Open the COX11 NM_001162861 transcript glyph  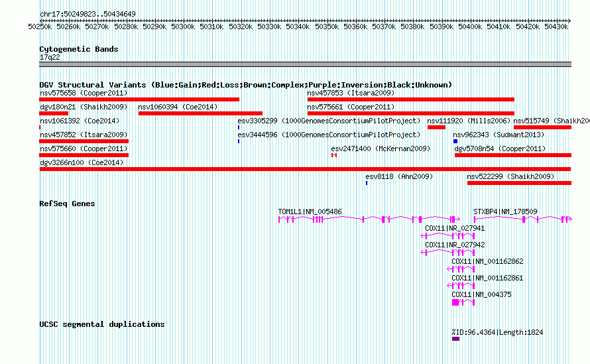[x=461, y=286]
